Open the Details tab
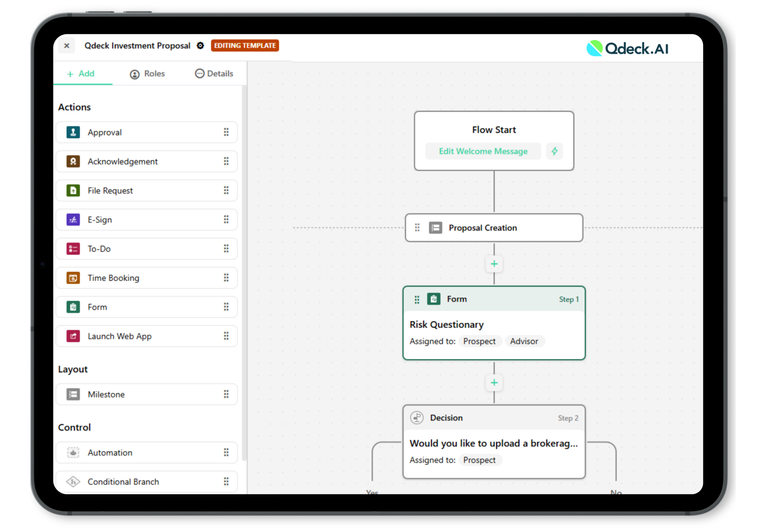The height and width of the screenshot is (532, 766). point(214,73)
